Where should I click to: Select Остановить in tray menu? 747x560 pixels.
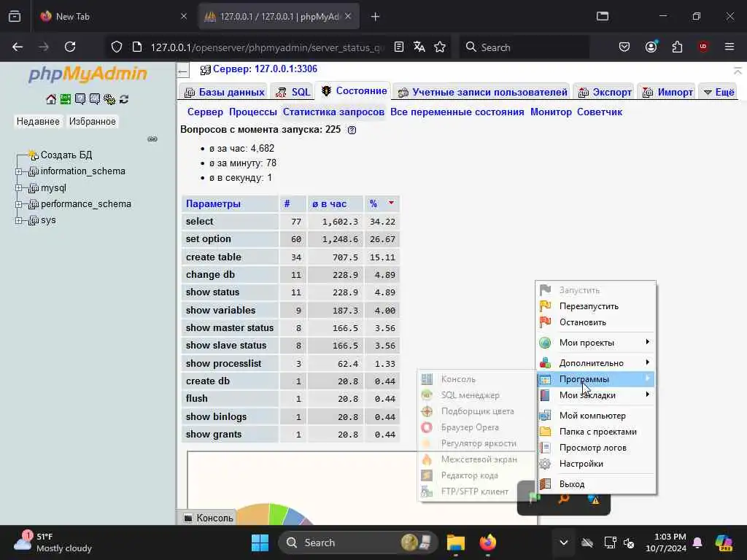(596, 322)
